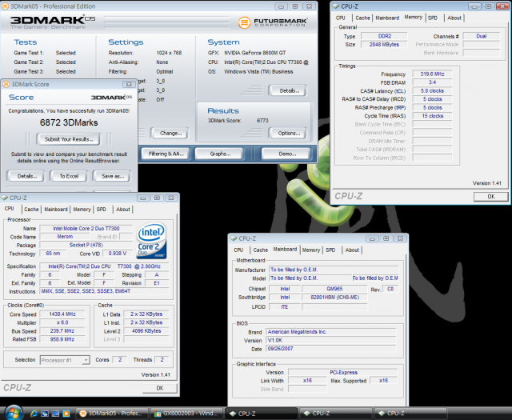Click the Bus Speed value 239.7 MHz

click(x=62, y=331)
